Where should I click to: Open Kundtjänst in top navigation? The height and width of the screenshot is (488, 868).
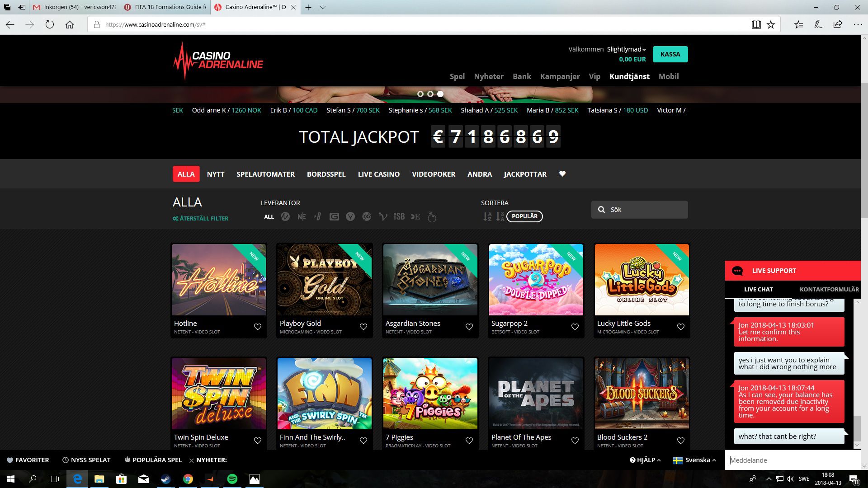[629, 76]
